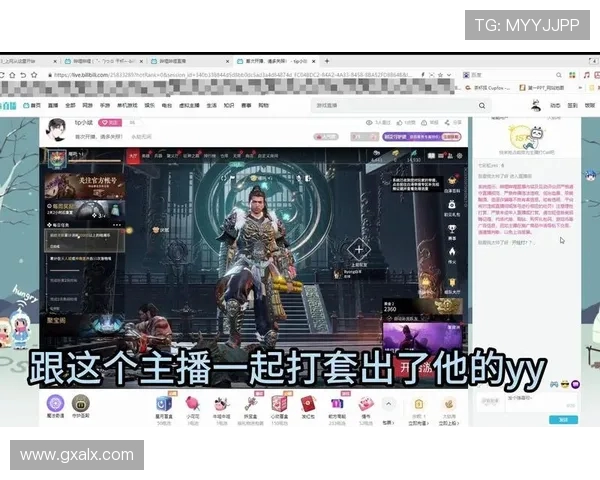This screenshot has height=480, width=600.
Task: Open the music note extension icon
Action: (586, 75)
